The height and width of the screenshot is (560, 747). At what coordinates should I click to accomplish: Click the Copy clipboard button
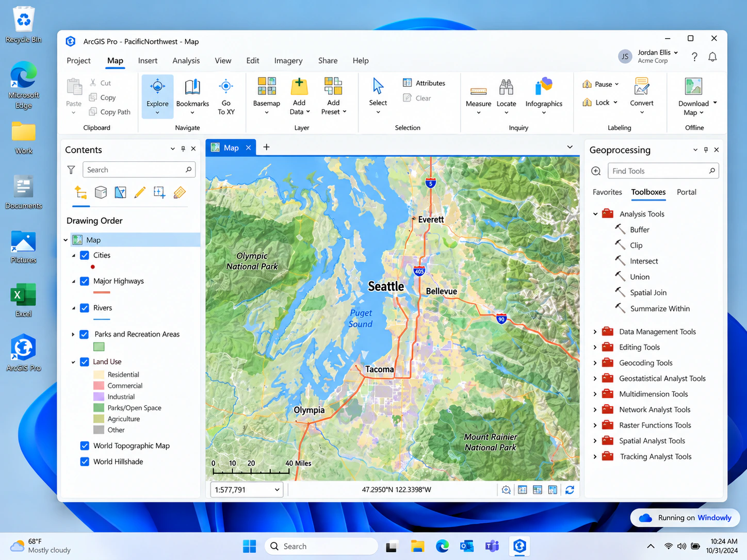(x=102, y=97)
